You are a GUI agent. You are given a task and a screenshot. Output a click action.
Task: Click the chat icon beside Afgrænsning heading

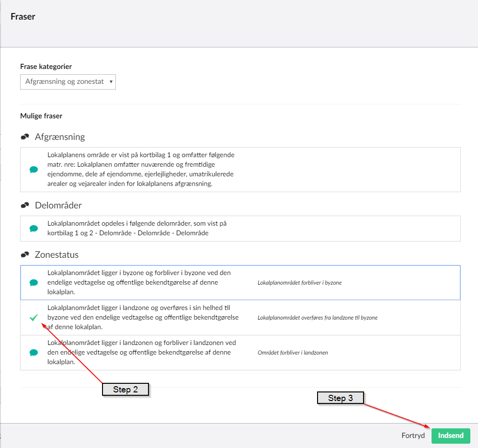click(x=25, y=137)
